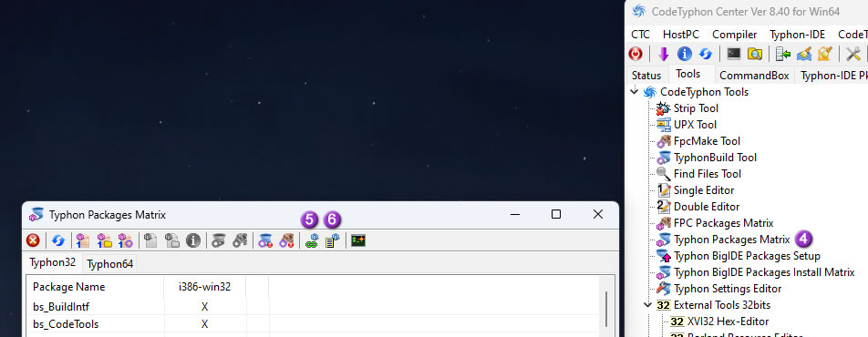Click the green terminal icon in Matrix toolbar
868x337 pixels.
[358, 240]
